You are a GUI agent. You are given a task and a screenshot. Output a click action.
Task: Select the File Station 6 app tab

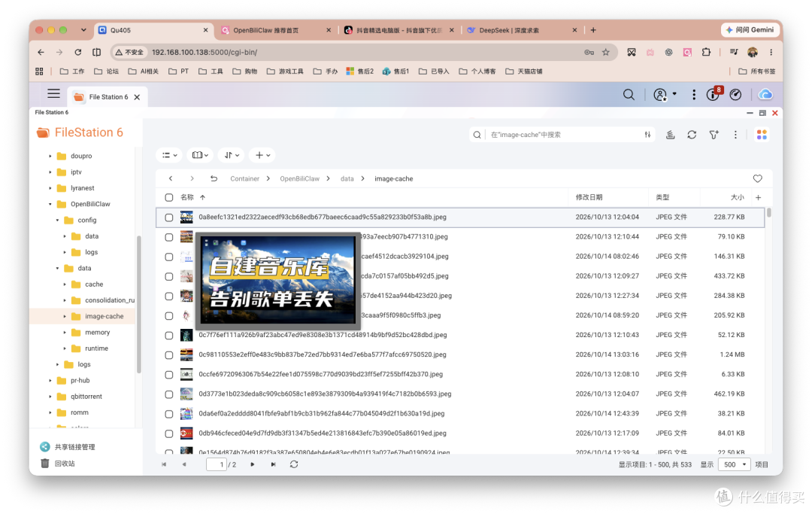[x=108, y=97]
